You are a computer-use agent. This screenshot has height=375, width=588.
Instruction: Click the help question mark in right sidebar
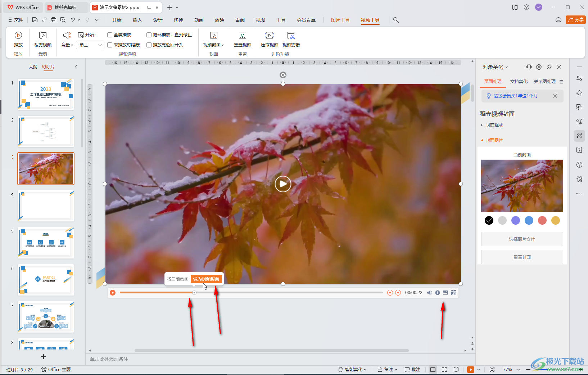pos(579,165)
